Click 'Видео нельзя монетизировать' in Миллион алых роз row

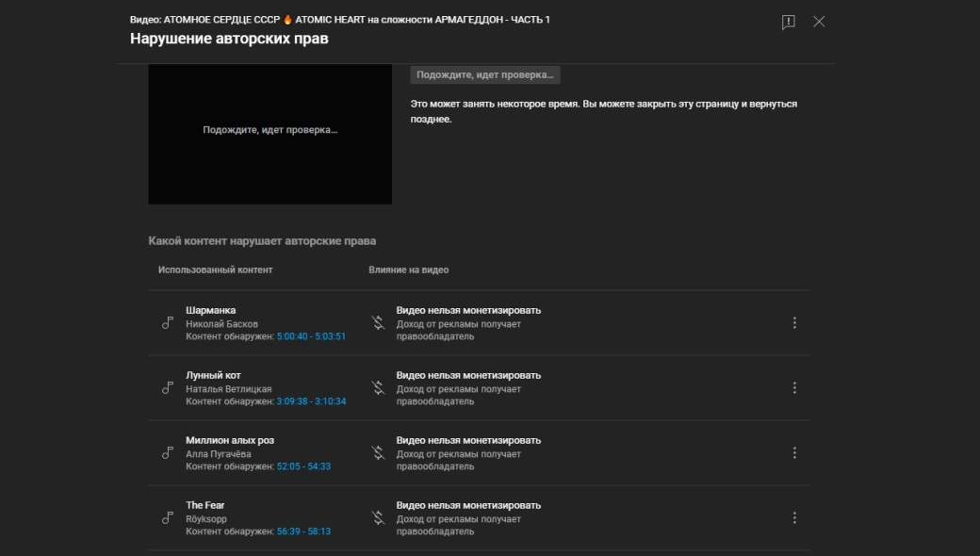point(468,440)
